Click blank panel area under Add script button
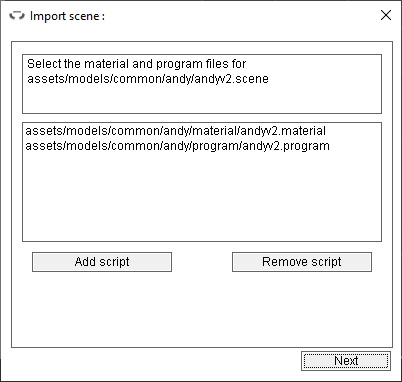 tap(102, 308)
